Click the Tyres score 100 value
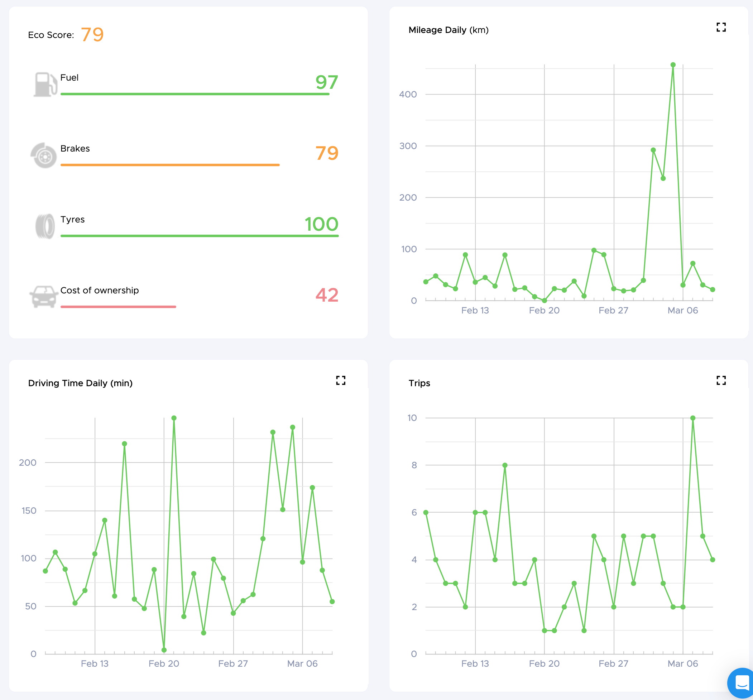 [321, 224]
